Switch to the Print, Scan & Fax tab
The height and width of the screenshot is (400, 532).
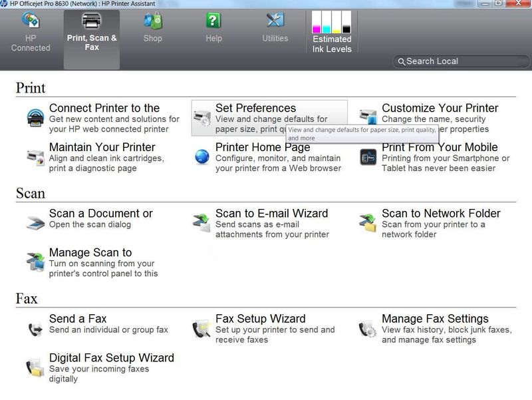[x=92, y=30]
